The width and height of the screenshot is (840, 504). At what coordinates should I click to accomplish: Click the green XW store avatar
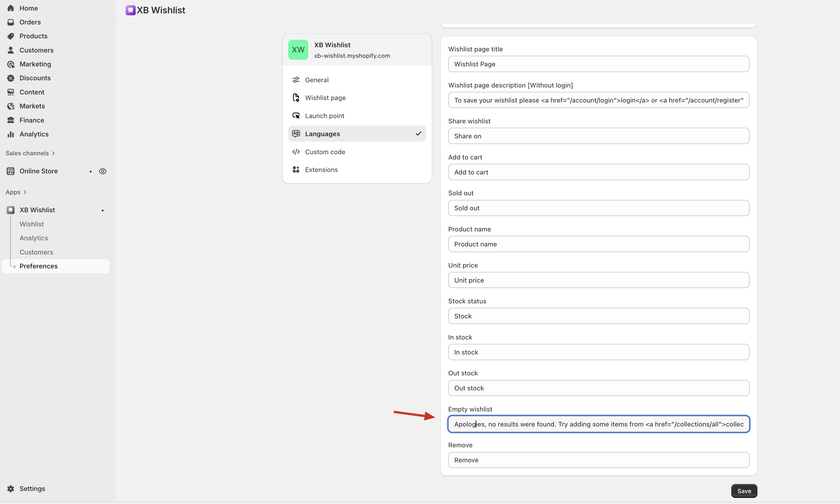298,50
